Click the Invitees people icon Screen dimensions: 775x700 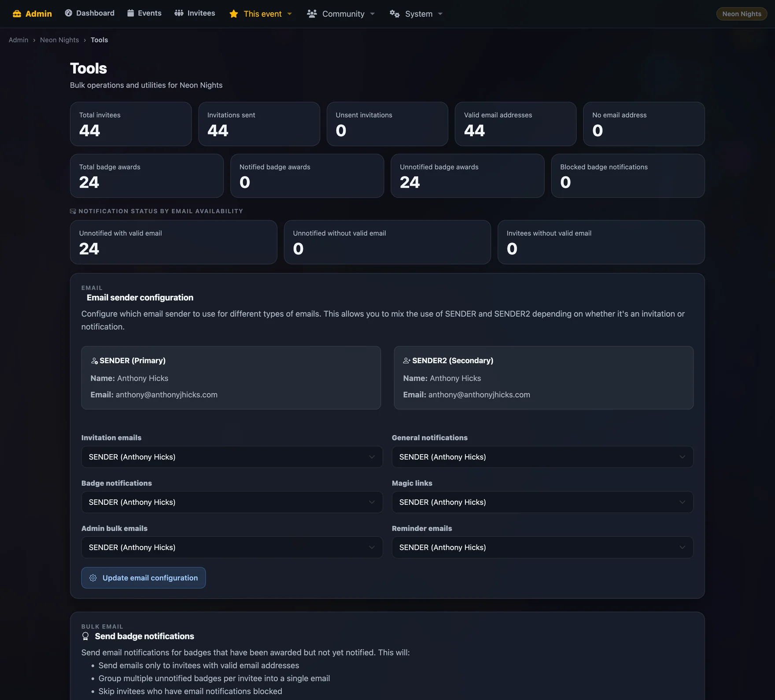pos(179,13)
